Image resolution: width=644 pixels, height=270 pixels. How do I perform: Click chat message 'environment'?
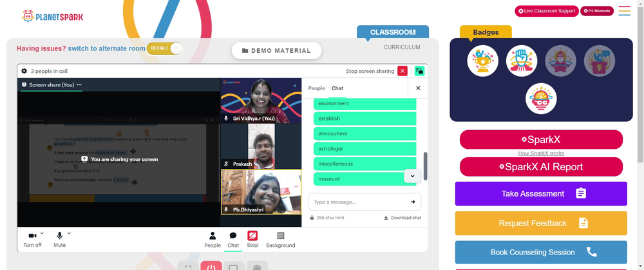(365, 104)
